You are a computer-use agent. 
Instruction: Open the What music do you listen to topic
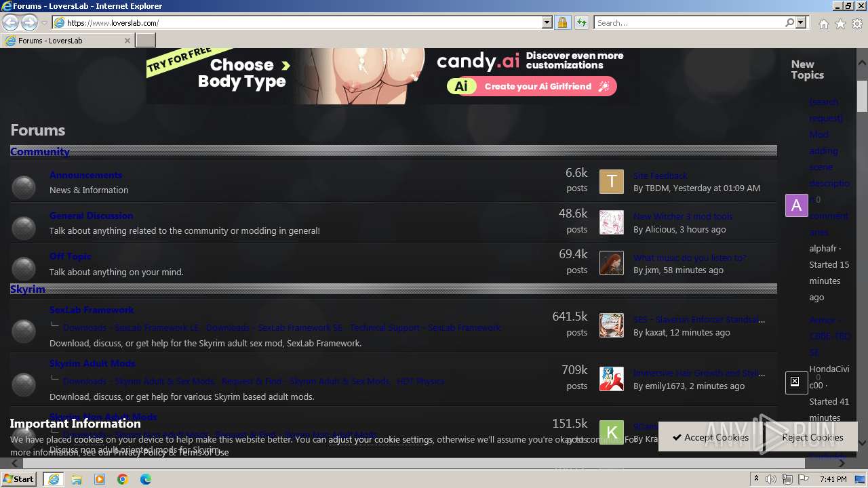(690, 258)
